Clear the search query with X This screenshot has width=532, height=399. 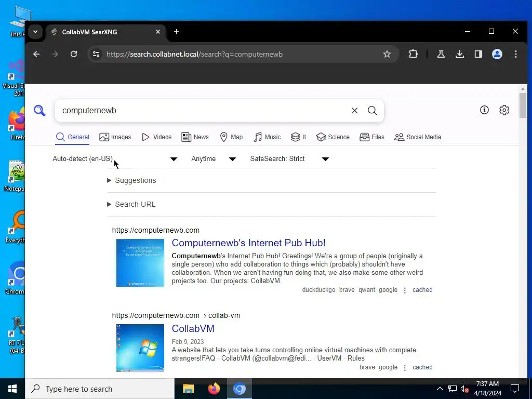(354, 111)
